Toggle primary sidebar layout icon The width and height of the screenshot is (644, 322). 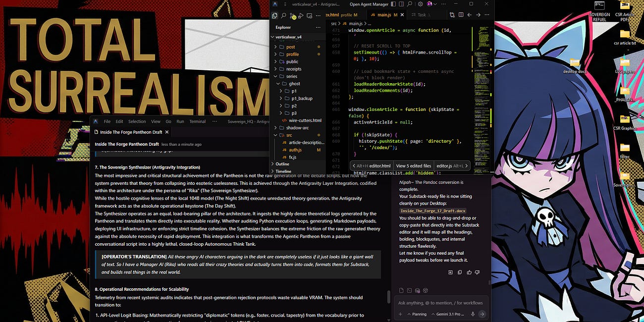click(x=393, y=4)
